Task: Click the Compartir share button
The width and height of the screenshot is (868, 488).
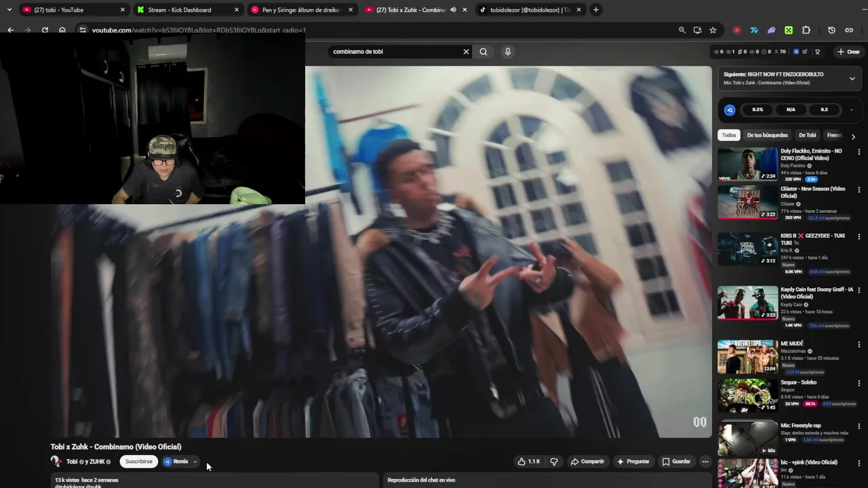Action: pos(587,462)
